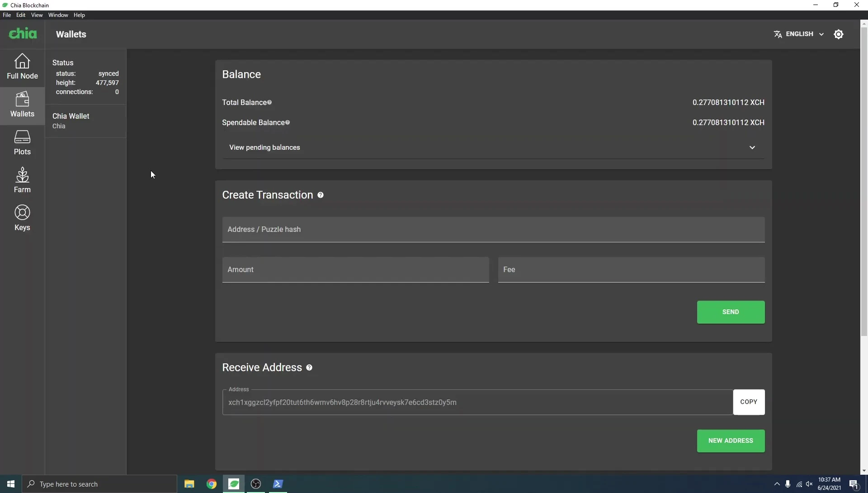The image size is (868, 493).
Task: Open PowerShell from taskbar
Action: [x=278, y=484]
